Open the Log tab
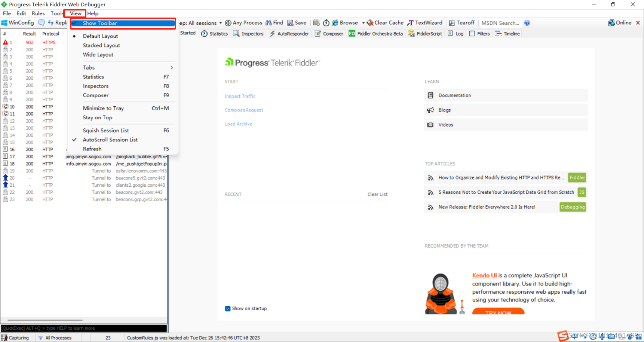 point(456,34)
